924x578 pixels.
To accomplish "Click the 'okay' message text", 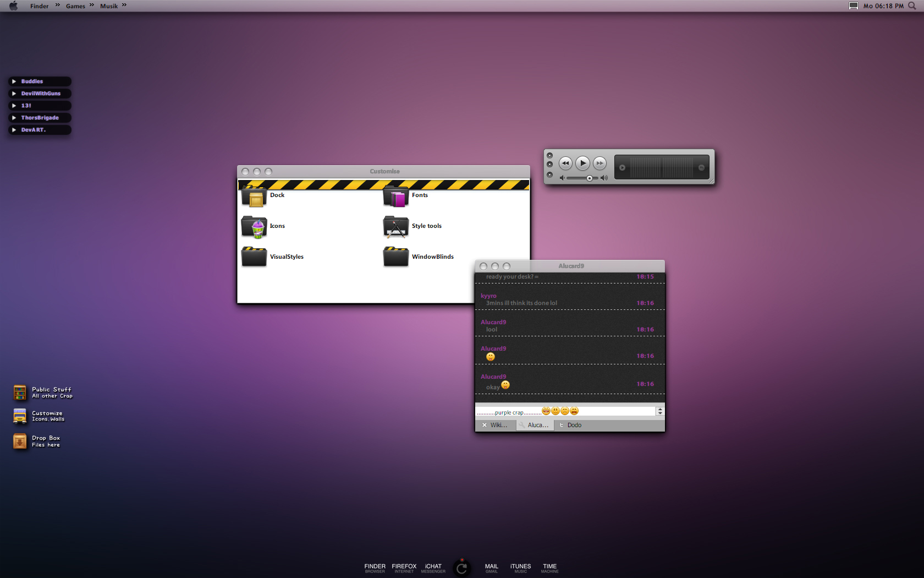I will coord(493,387).
